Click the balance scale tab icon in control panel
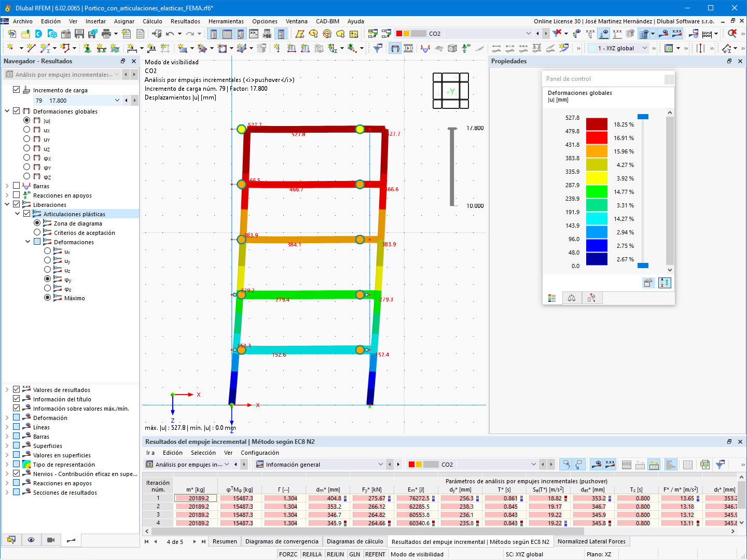 (x=572, y=298)
